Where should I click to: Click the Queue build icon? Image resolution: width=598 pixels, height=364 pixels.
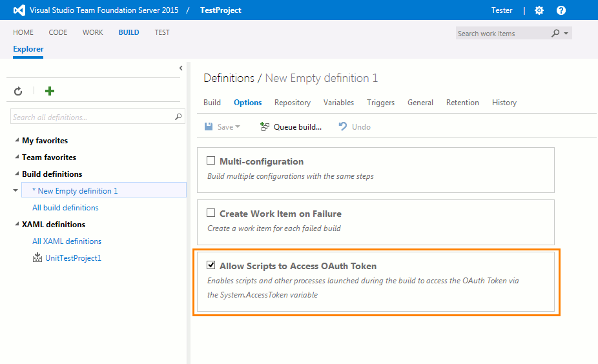pos(265,127)
